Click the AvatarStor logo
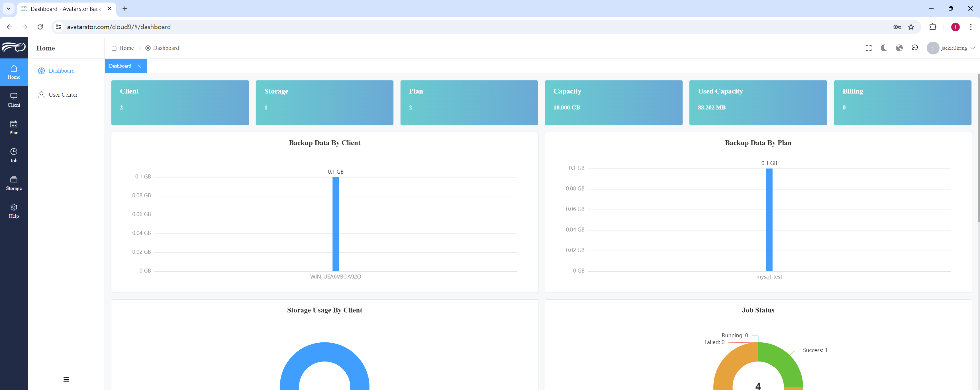The height and width of the screenshot is (390, 980). point(14,48)
